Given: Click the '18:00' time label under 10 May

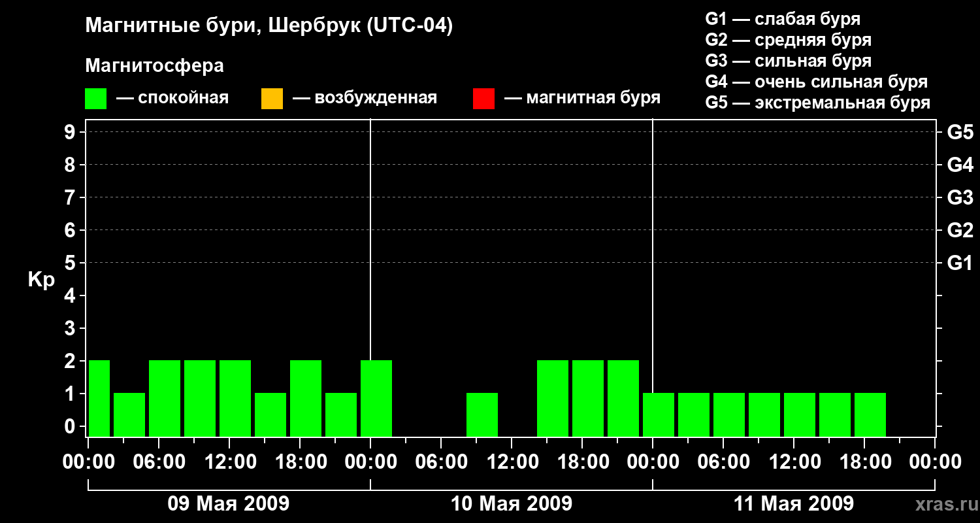Looking at the screenshot, I should tap(582, 462).
